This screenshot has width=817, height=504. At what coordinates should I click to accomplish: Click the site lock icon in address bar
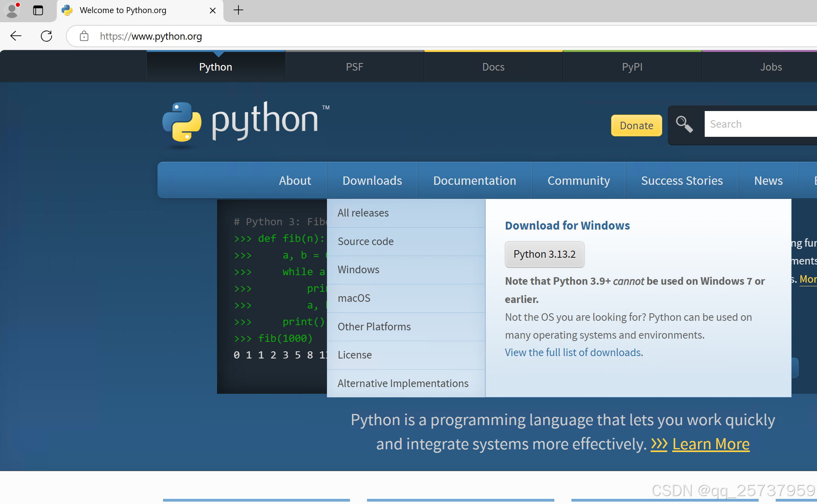pos(84,36)
